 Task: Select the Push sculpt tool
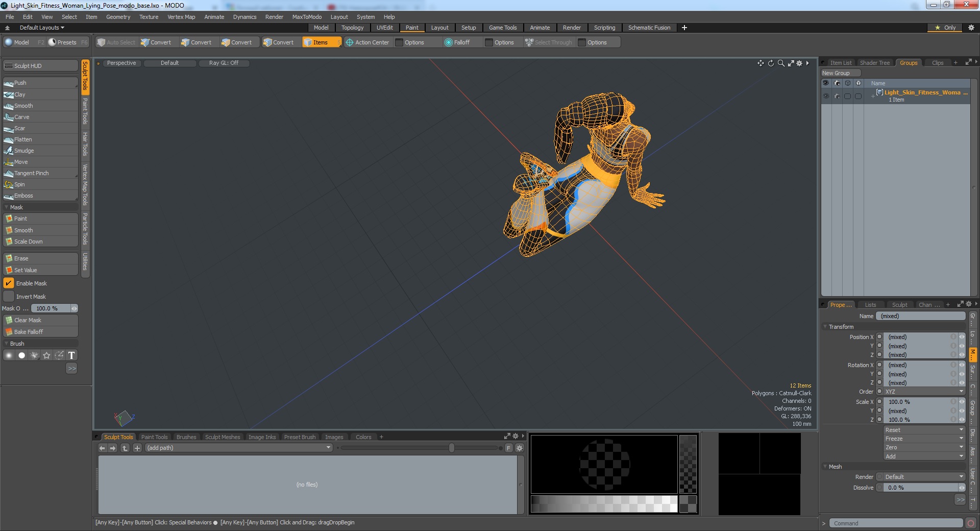coord(40,83)
